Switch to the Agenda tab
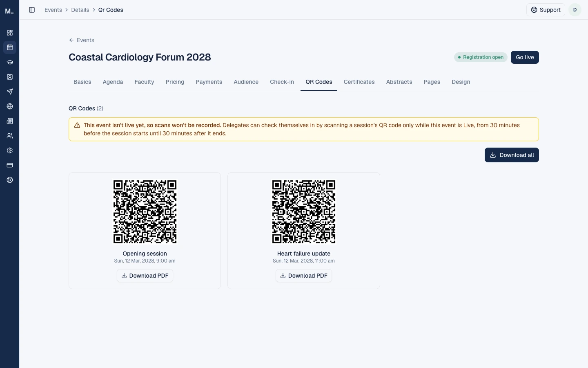This screenshot has height=368, width=588. click(x=113, y=82)
